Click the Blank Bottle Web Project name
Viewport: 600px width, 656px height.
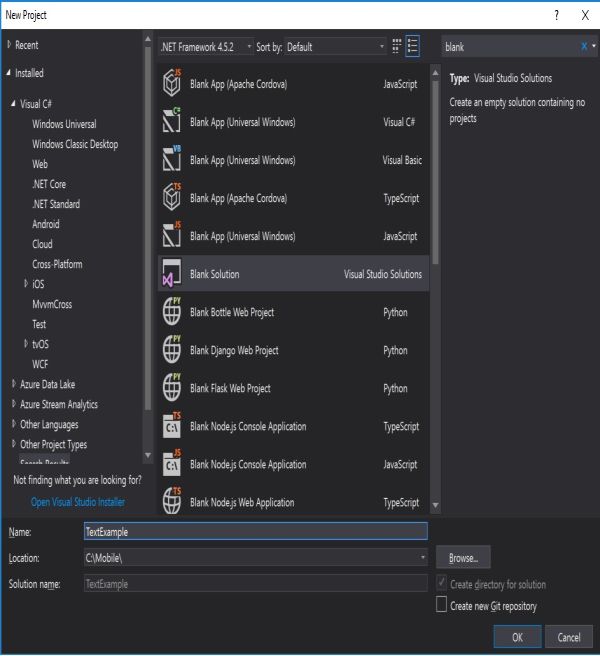(x=232, y=312)
